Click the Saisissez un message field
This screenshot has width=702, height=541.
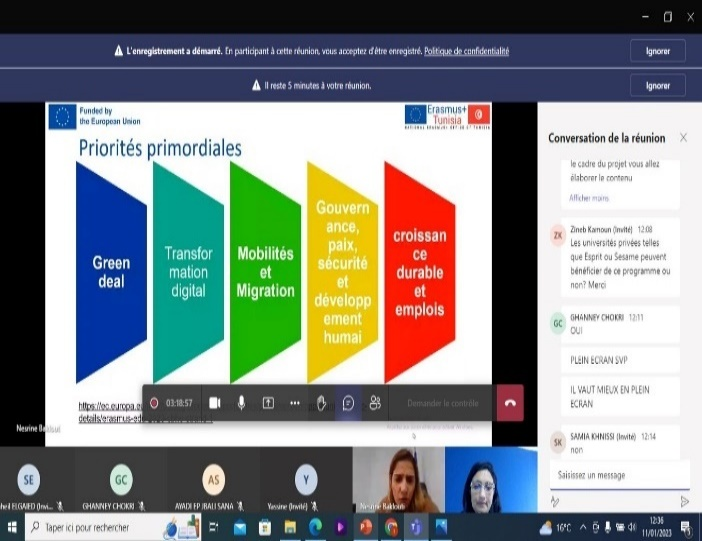pyautogui.click(x=620, y=475)
